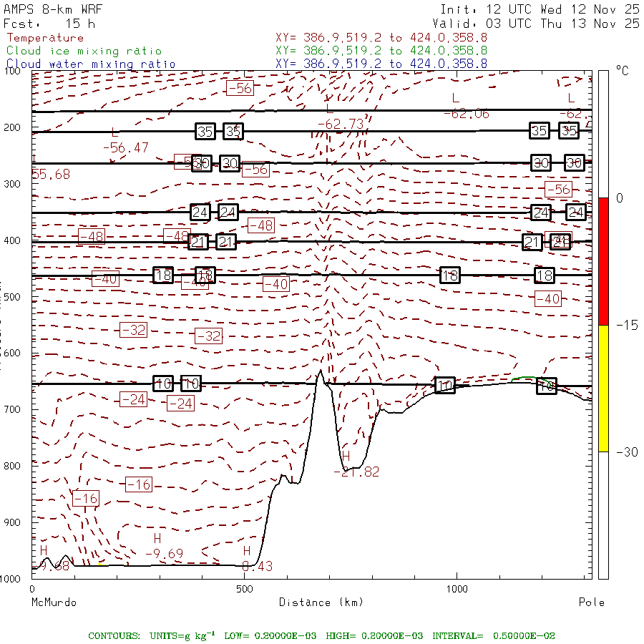Click the "600" pressure axis label
The image size is (644, 644).
coord(12,353)
